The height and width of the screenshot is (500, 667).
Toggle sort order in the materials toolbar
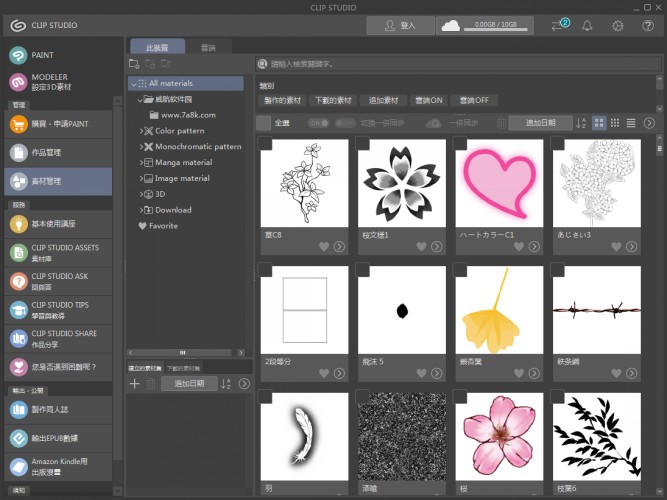click(581, 123)
